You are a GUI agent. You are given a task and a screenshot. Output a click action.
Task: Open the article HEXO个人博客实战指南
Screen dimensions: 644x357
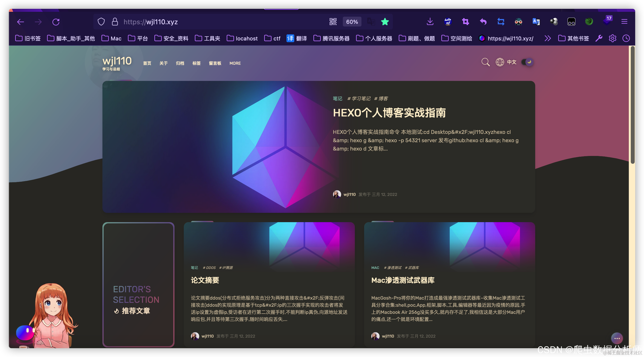(x=389, y=113)
